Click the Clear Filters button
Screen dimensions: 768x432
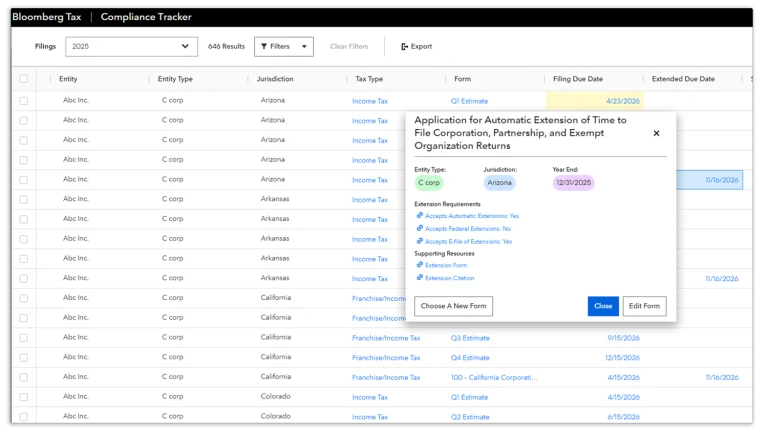[349, 47]
